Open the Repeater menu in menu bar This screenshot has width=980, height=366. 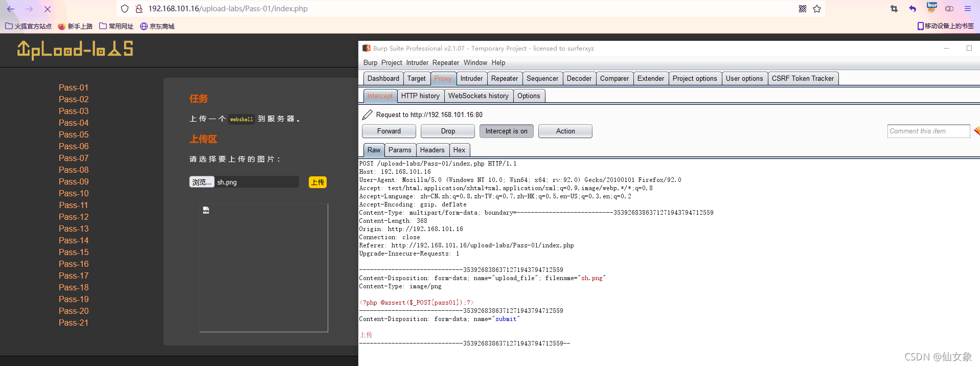coord(446,62)
